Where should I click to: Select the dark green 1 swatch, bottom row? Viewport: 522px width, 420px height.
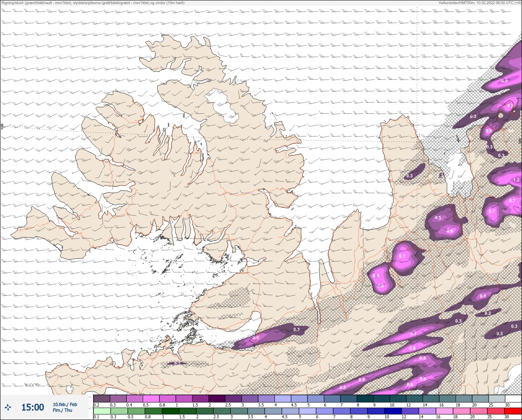click(x=170, y=411)
